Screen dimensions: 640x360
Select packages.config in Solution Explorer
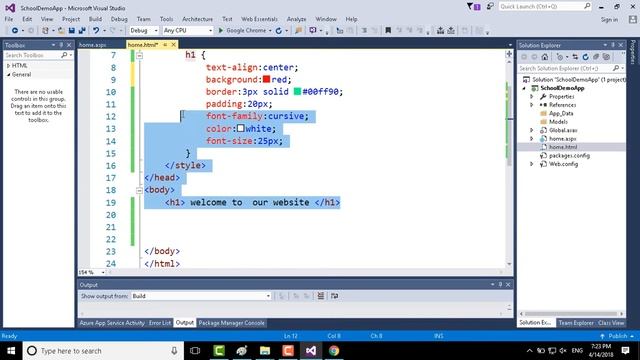pos(569,156)
